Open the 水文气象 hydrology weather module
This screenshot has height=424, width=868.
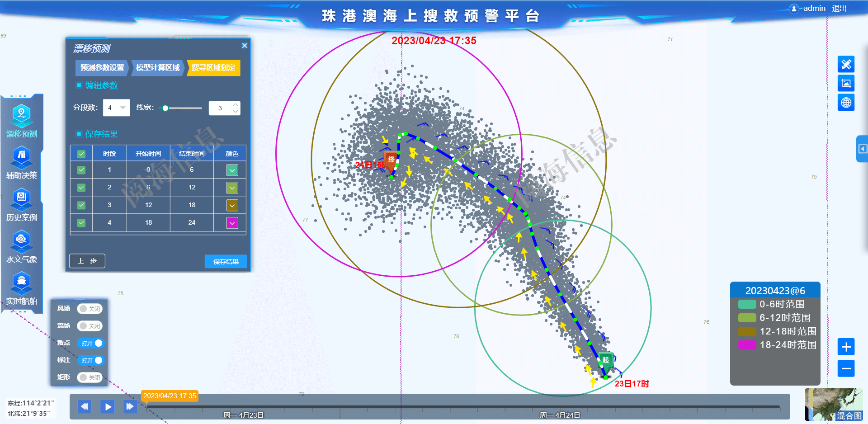pos(21,246)
